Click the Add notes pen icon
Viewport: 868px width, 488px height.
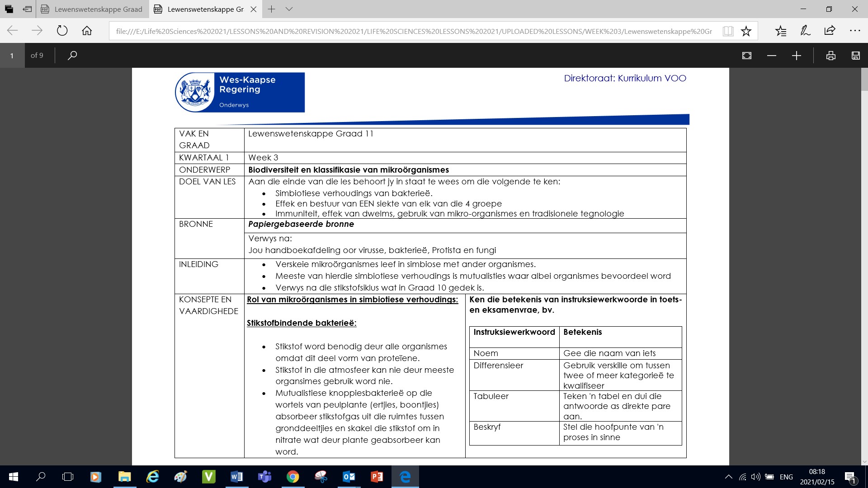805,31
